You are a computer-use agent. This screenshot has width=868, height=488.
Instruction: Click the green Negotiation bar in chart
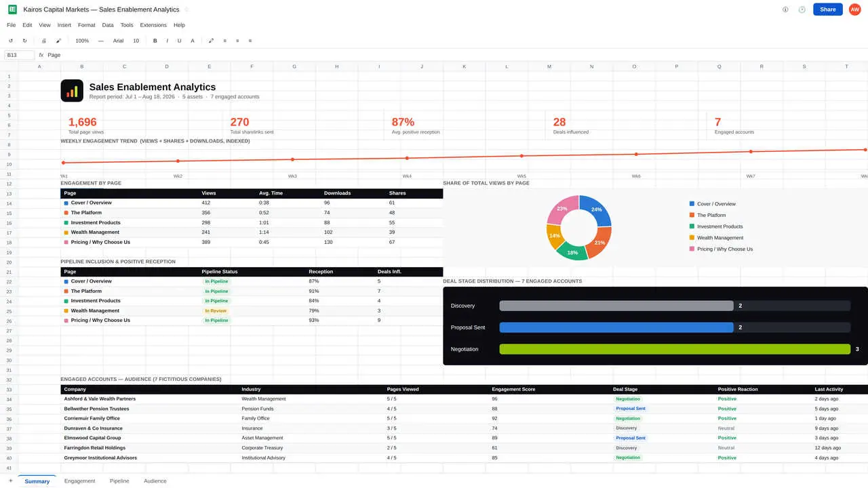tap(675, 349)
